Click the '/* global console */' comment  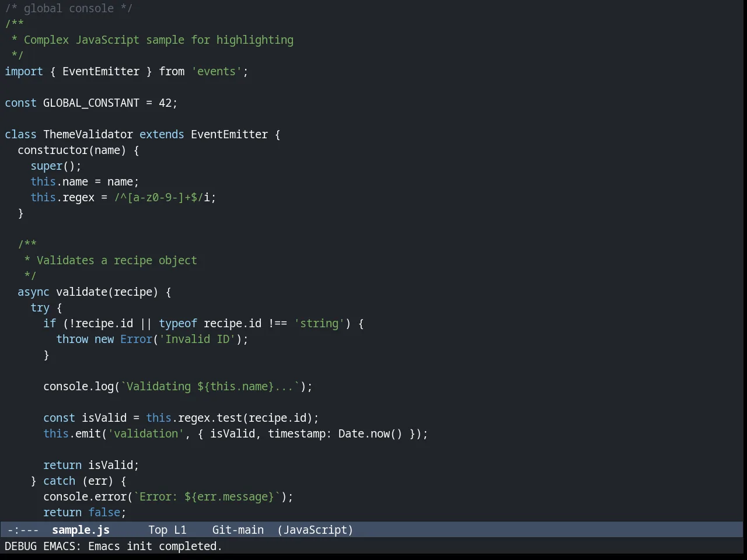69,8
